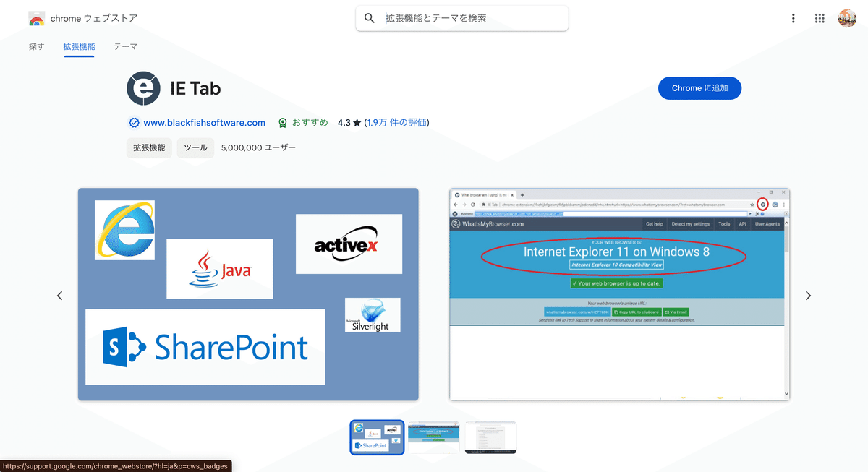Open the WhatIsMyBrowser screenshot in carousel
This screenshot has width=868, height=472.
pos(620,294)
